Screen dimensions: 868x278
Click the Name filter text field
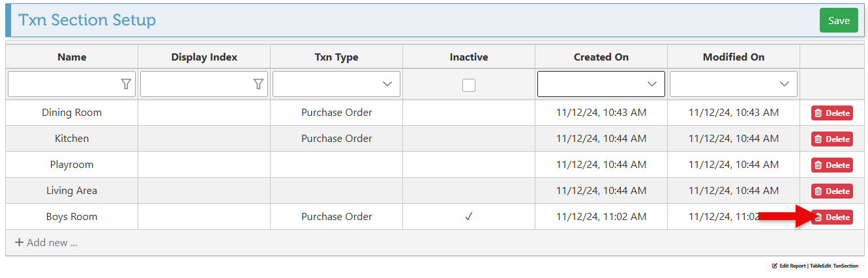click(x=63, y=84)
